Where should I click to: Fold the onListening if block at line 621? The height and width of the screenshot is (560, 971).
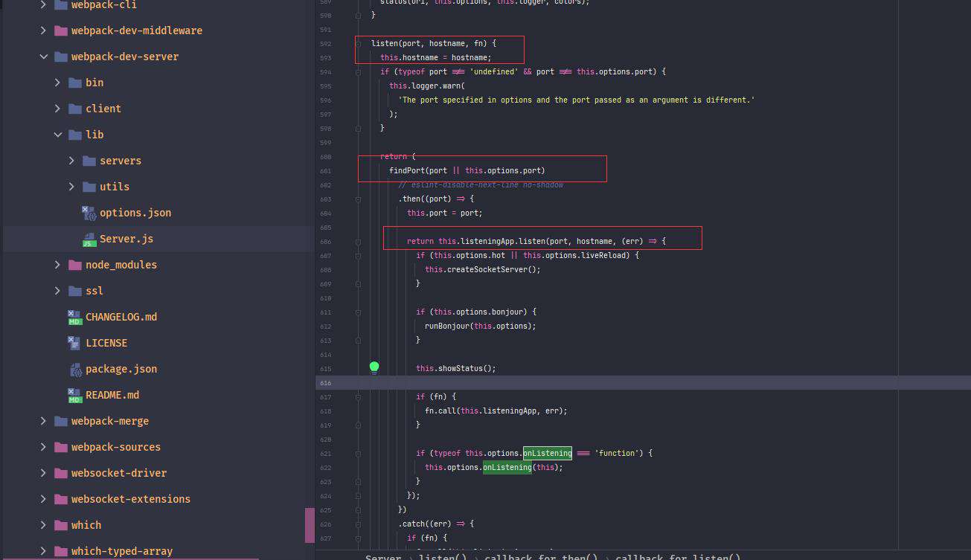tap(358, 453)
